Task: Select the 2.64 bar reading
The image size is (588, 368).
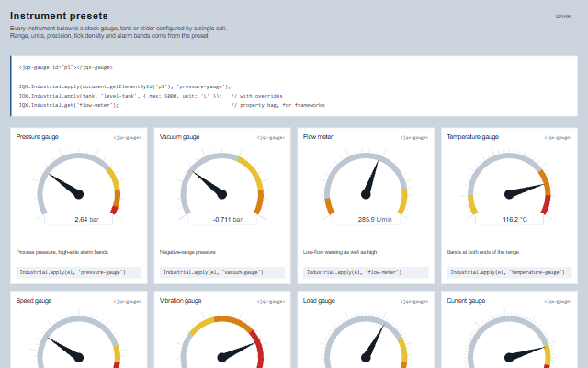Action: pyautogui.click(x=86, y=220)
